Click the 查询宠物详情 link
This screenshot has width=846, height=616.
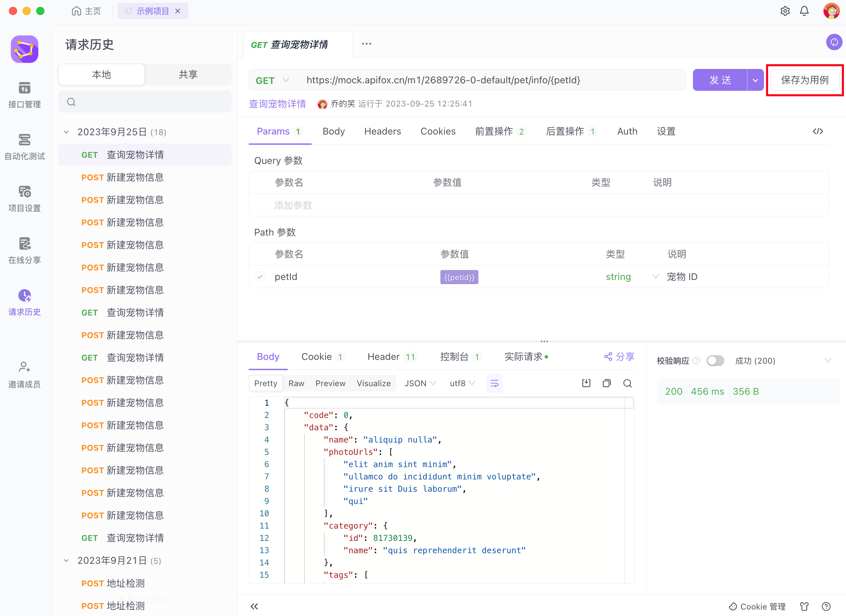point(277,104)
